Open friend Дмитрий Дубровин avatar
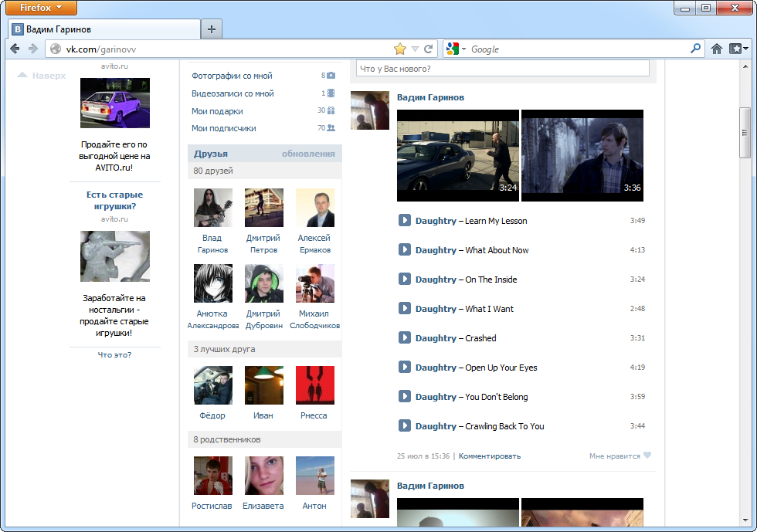The width and height of the screenshot is (757, 532). tap(264, 283)
